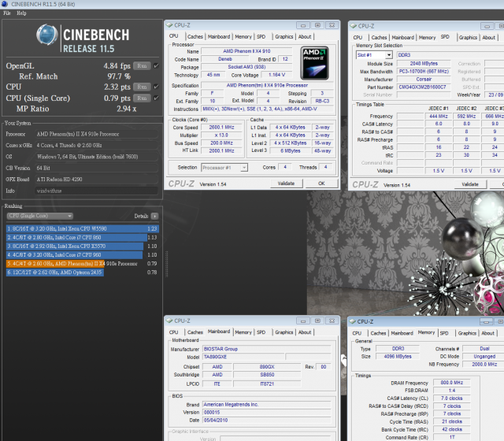The height and width of the screenshot is (441, 504).
Task: Open the Help menu in Cinebench
Action: click(x=21, y=13)
